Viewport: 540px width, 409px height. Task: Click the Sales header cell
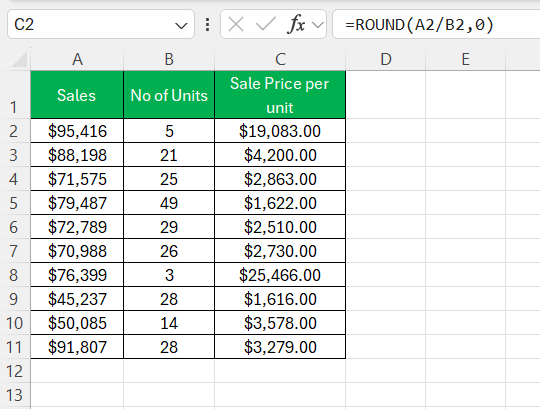tap(77, 95)
